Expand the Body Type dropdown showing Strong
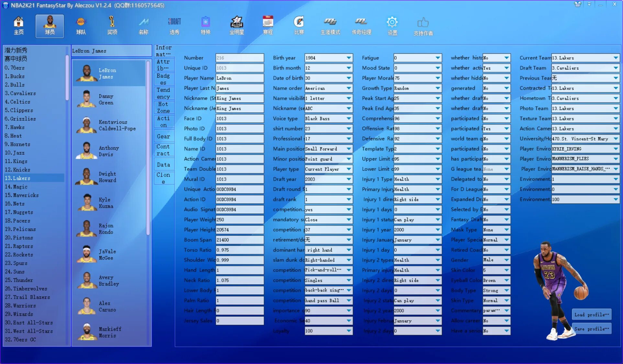Screen dimensions: 623x364 pos(506,290)
